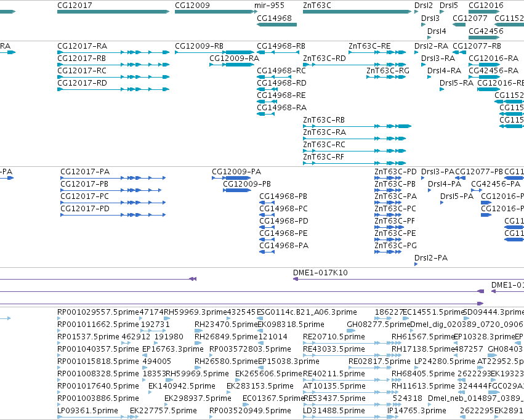Select the Drsl2-PA protein label

pos(431,258)
